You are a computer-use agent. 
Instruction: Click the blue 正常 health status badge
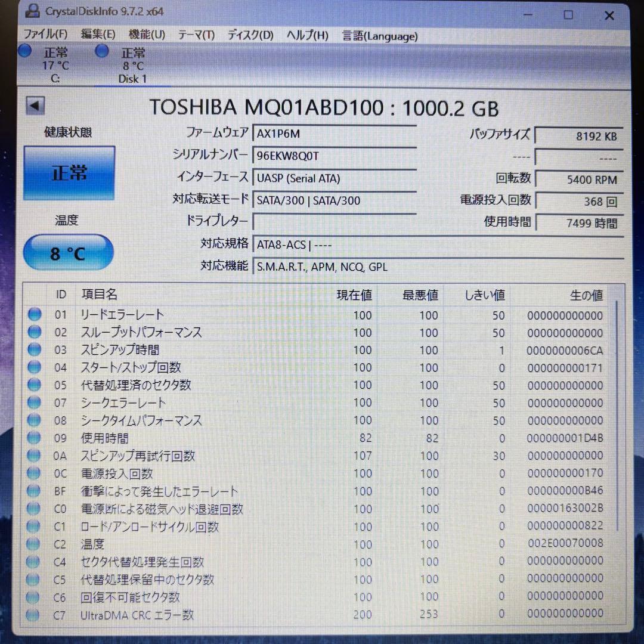coord(68,173)
